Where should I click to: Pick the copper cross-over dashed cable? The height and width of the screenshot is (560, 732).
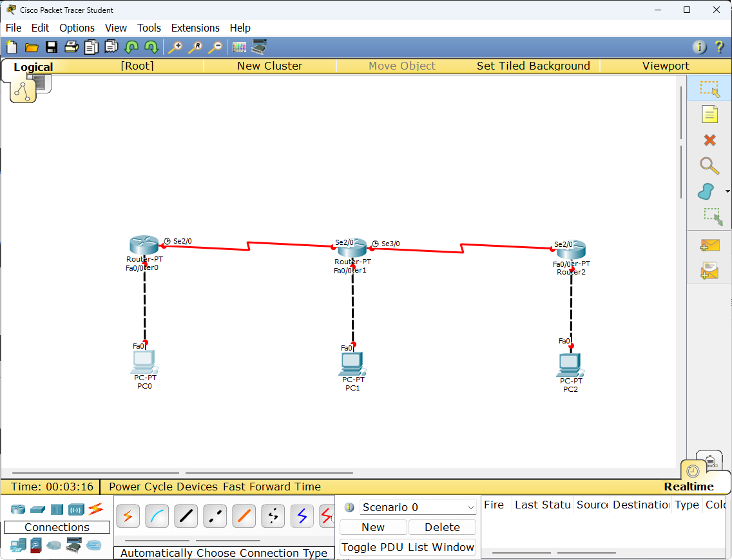215,516
